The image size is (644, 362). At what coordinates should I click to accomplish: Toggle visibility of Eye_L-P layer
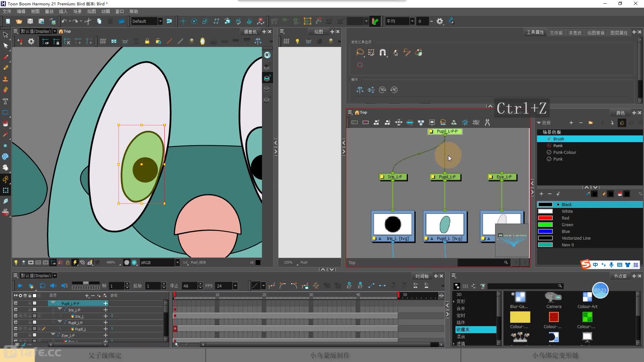[16, 335]
